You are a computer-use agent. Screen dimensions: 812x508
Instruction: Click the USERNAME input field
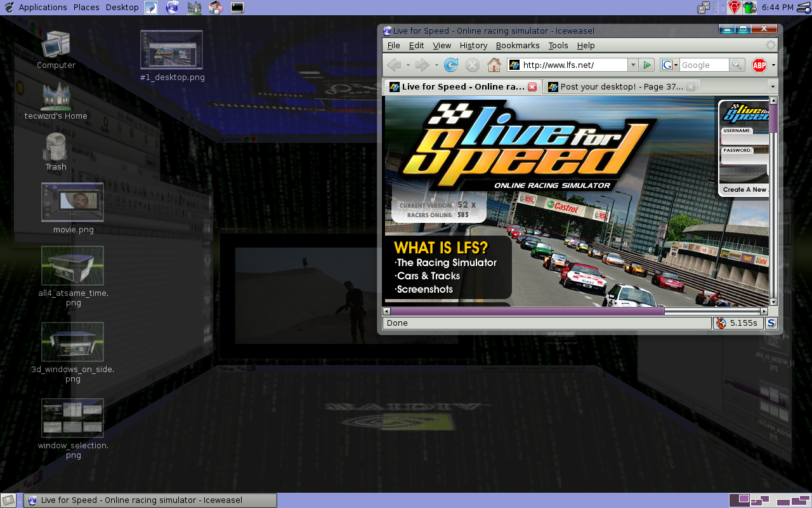(x=745, y=139)
